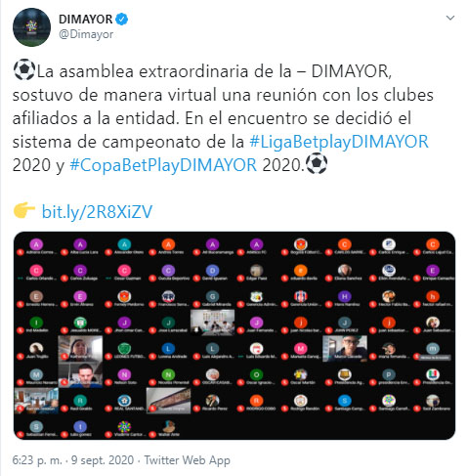Viewport: 468px width, 476px height.
Task: Click the Twitter Web App source link
Action: tap(188, 460)
